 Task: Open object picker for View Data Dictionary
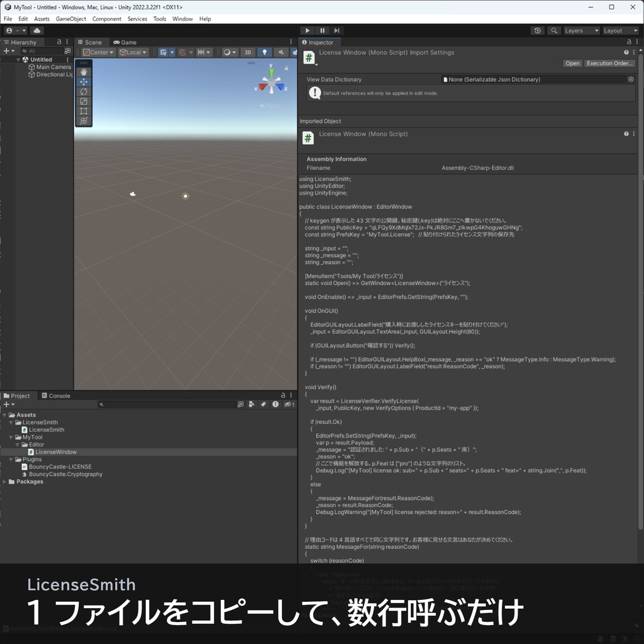point(631,79)
